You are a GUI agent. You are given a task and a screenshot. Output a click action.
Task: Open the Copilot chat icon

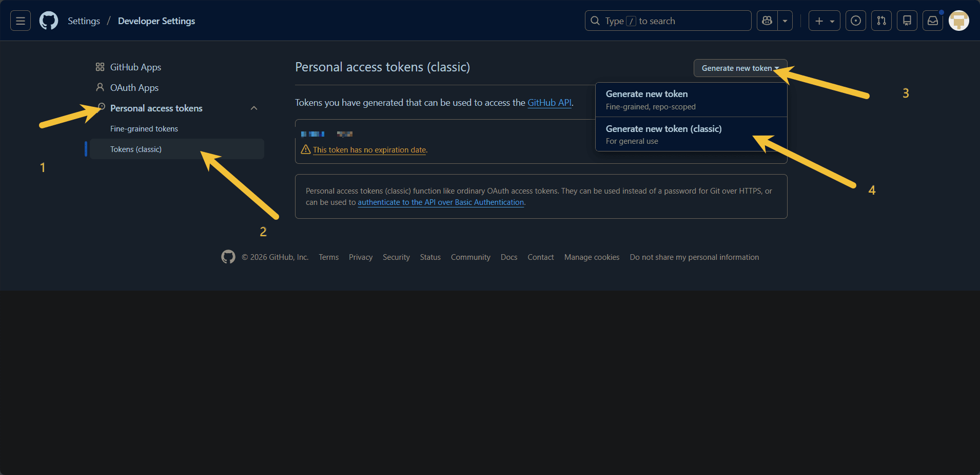(767, 21)
